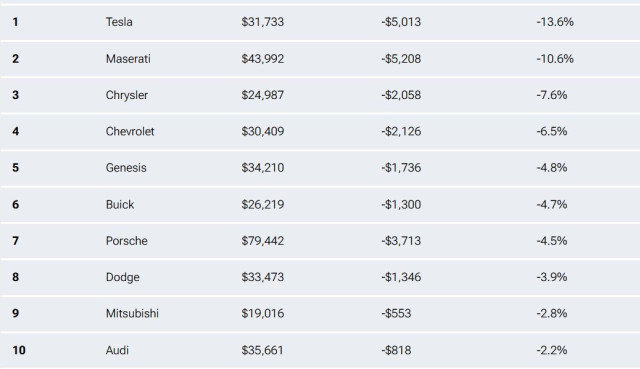Click Tesla's $31,733 price value
The height and width of the screenshot is (369, 640).
coord(262,22)
